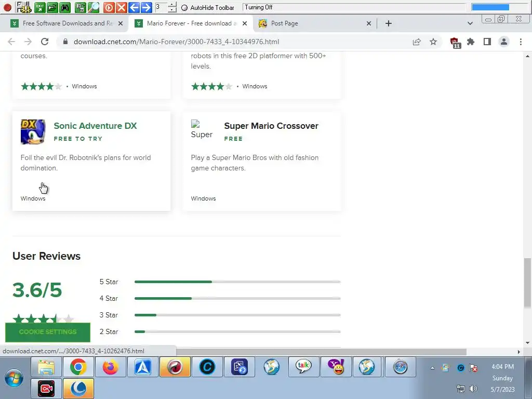Bookmark this page with star icon
This screenshot has width=532, height=399.
433,42
